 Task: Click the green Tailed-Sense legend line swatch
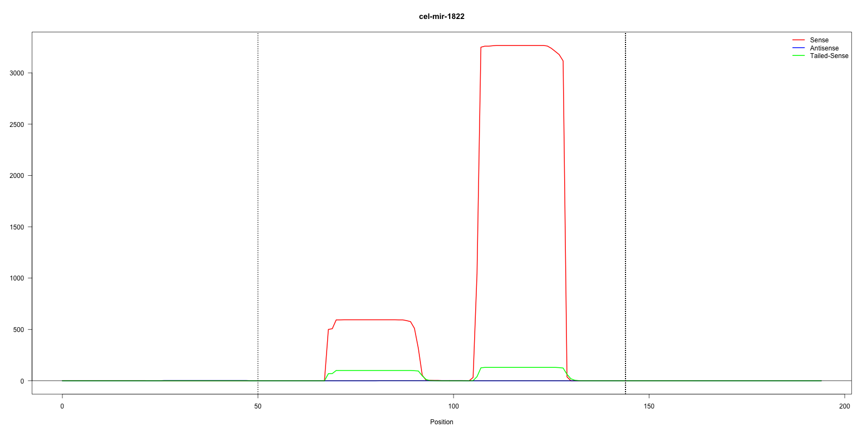(798, 56)
